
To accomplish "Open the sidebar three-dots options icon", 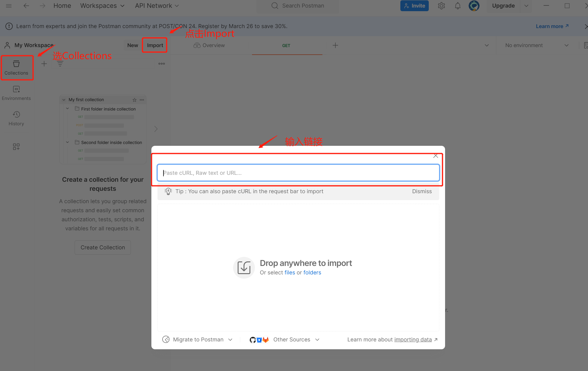I will coord(162,64).
